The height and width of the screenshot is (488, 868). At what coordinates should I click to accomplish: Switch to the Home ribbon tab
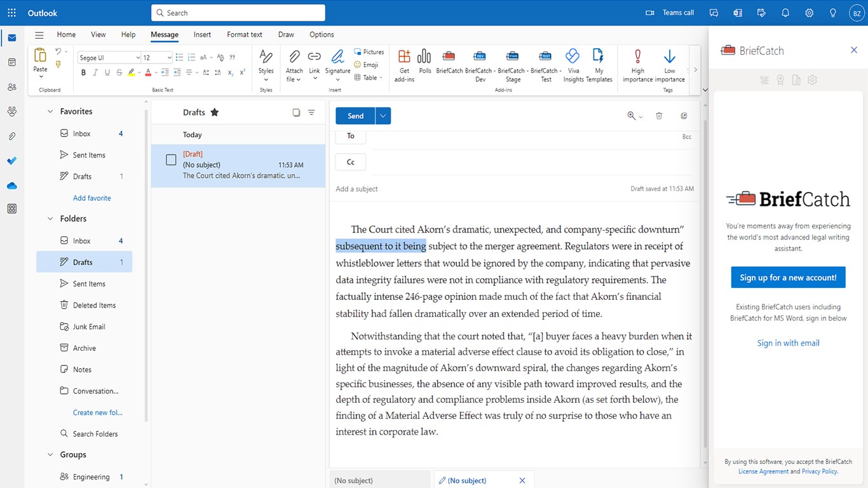66,34
